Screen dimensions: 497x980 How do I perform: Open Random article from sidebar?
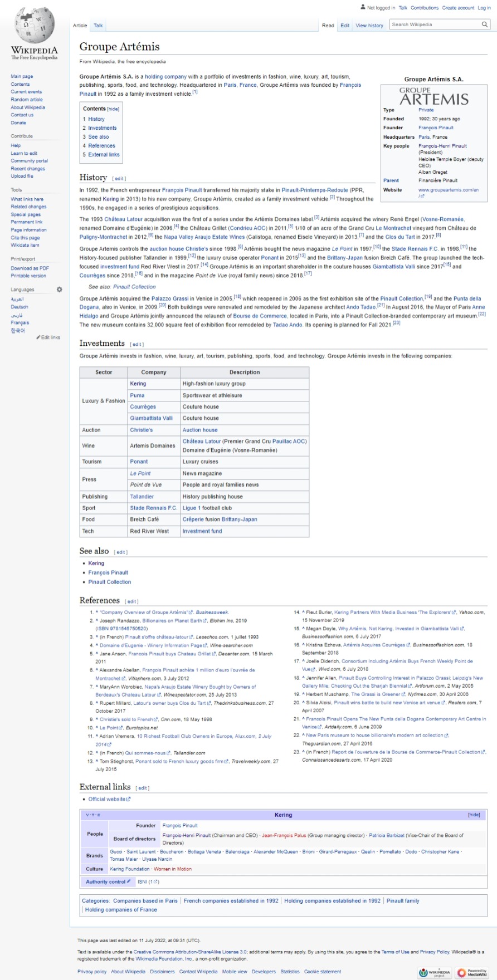(27, 100)
